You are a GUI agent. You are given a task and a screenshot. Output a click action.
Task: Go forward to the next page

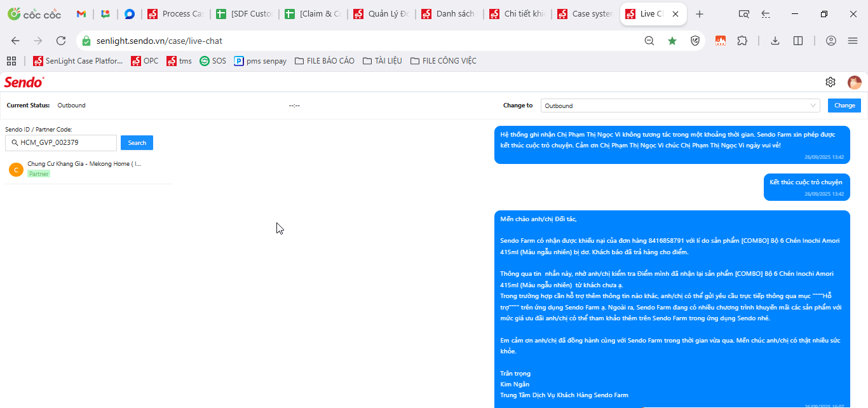tap(38, 41)
